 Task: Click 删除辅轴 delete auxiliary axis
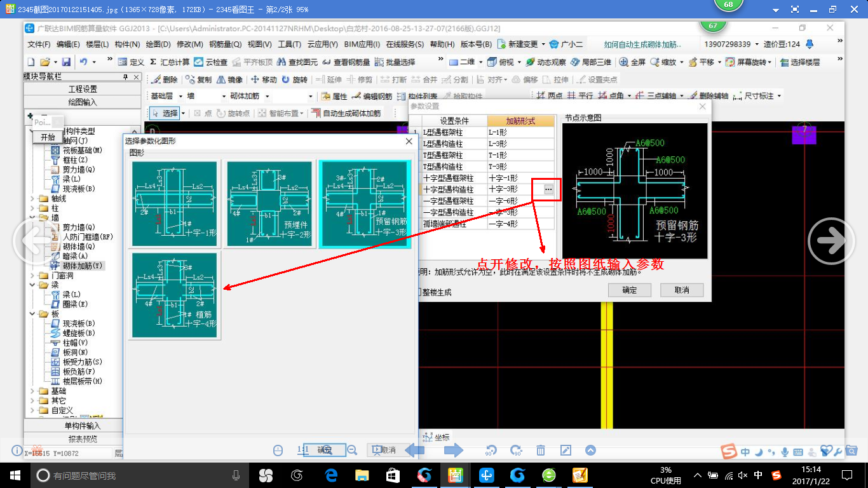(708, 96)
